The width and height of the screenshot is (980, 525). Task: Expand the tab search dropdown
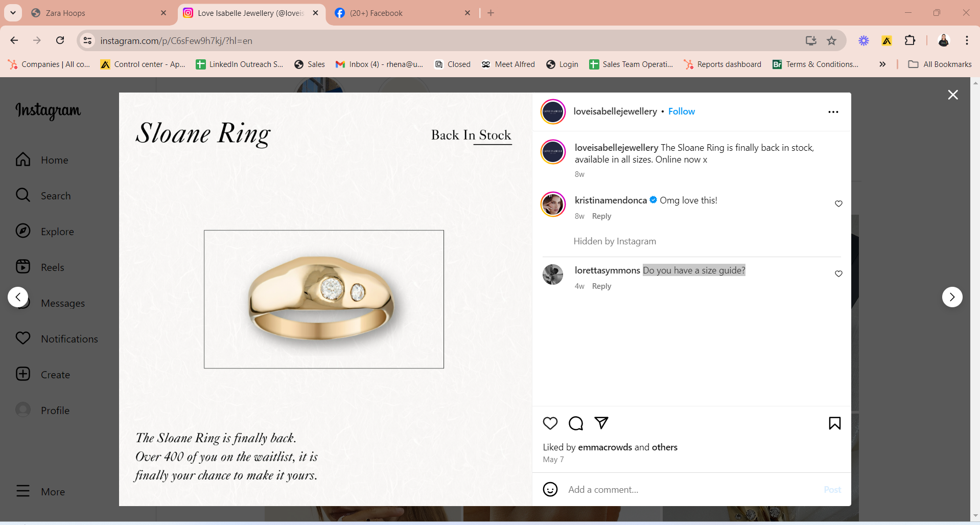point(13,13)
